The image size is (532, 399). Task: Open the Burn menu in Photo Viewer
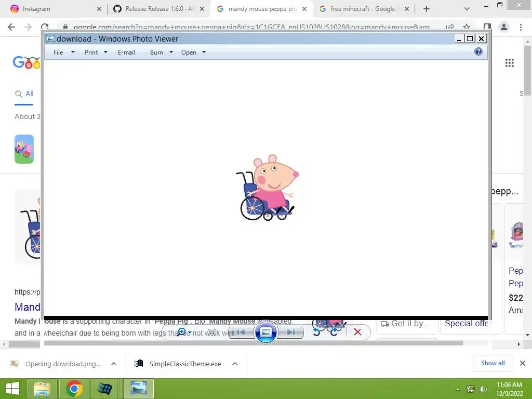[x=156, y=52]
